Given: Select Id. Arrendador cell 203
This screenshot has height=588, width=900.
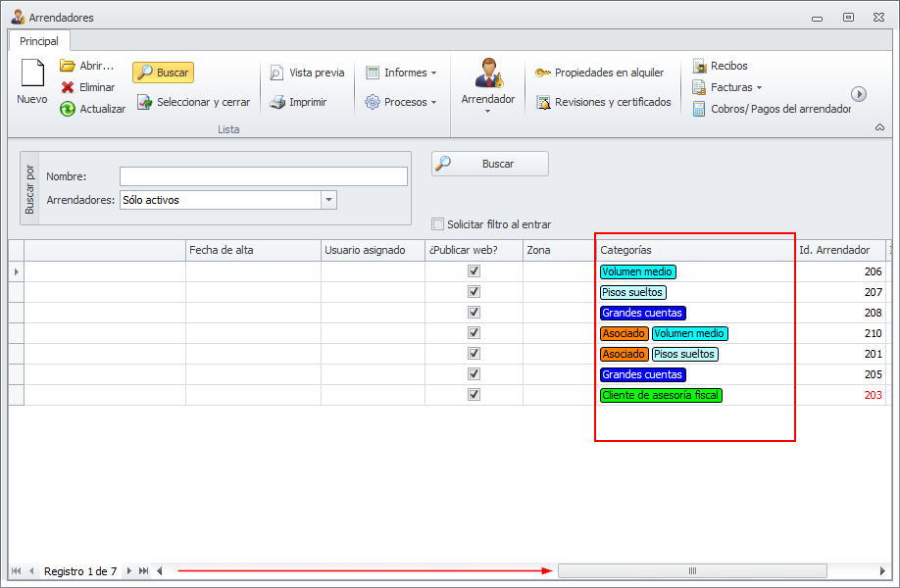Looking at the screenshot, I should click(x=841, y=395).
